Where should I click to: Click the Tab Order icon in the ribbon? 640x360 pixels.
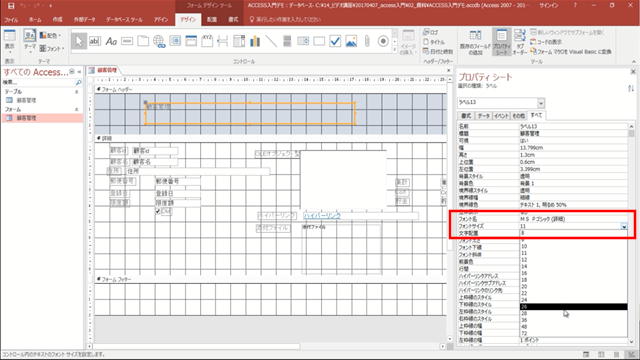(520, 42)
